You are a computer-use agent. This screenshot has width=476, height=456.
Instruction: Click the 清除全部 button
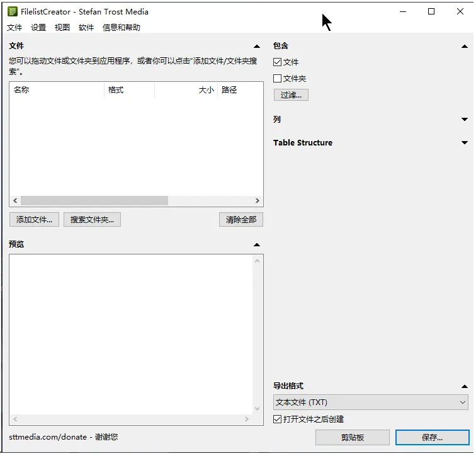click(241, 220)
